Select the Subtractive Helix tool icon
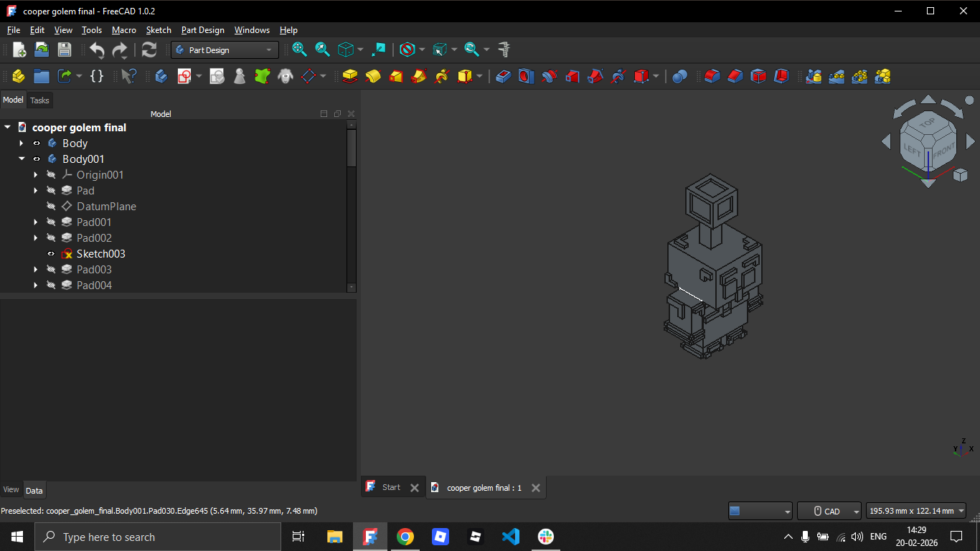Viewport: 980px width, 551px height. (618, 76)
